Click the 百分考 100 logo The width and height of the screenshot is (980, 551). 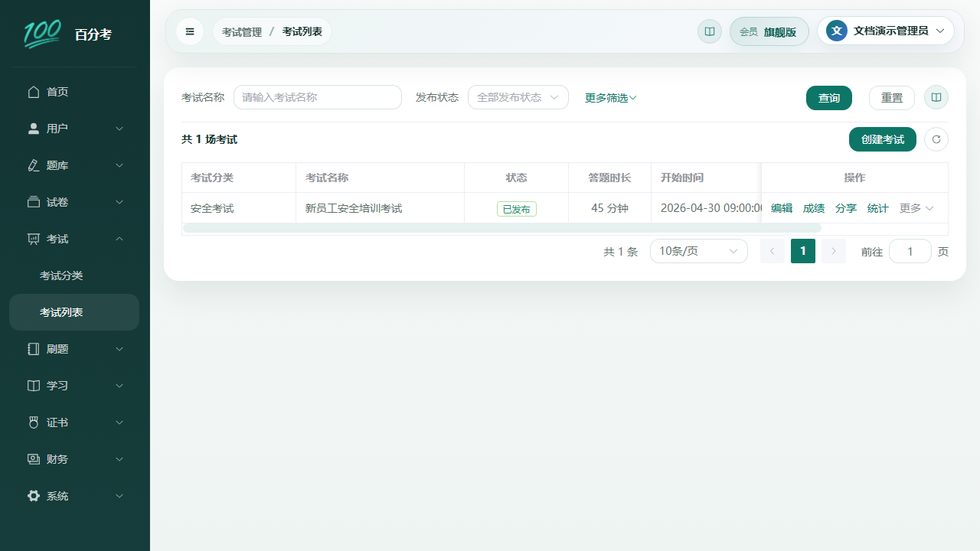click(x=42, y=34)
